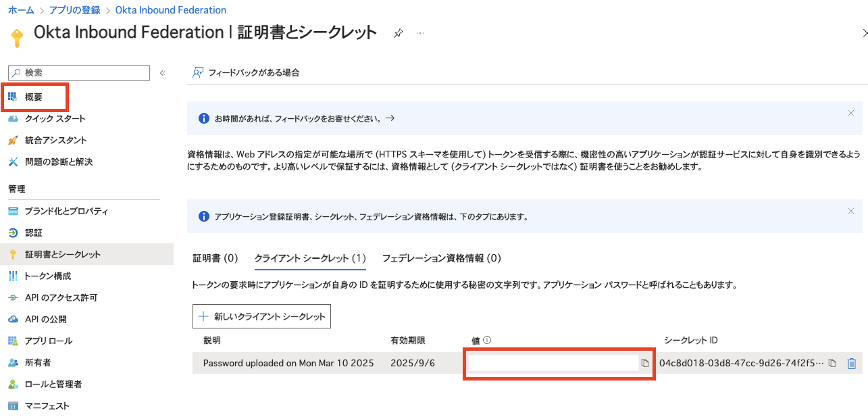
Task: Close the credentials tab info banner
Action: [x=851, y=211]
